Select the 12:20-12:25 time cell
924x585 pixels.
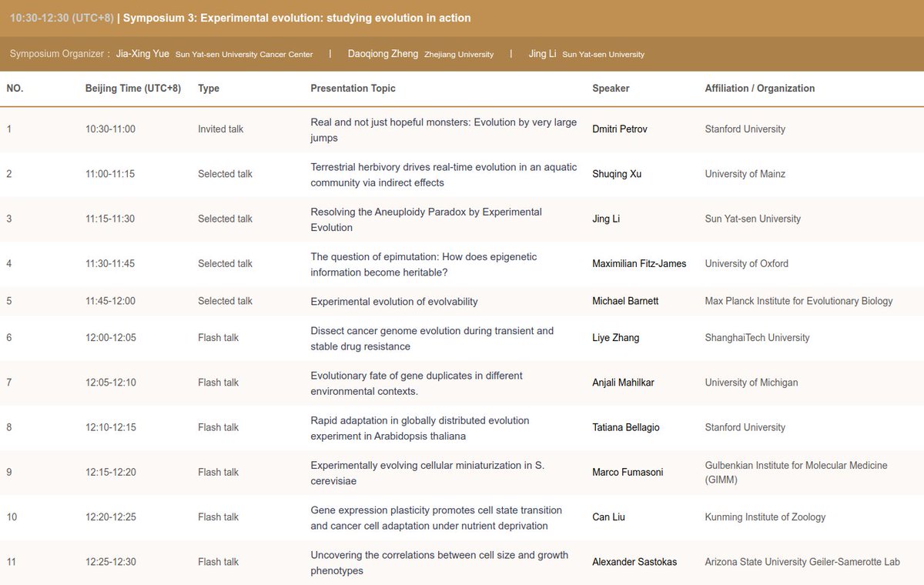pos(110,516)
